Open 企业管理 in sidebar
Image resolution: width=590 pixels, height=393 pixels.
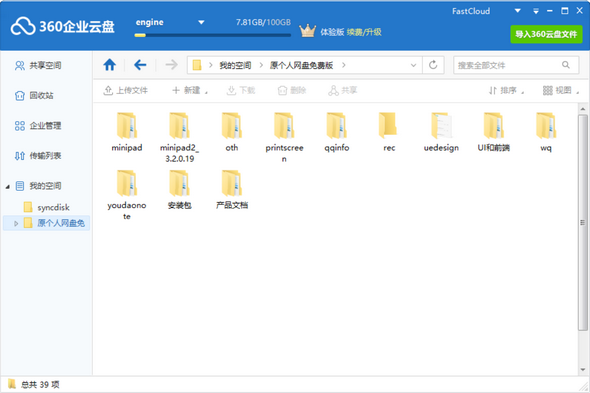[38, 126]
